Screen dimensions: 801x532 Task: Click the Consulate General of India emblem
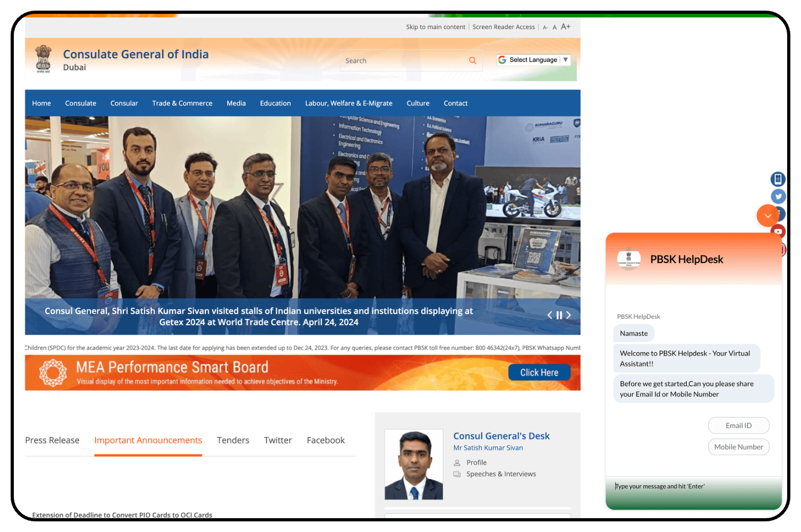tap(44, 59)
